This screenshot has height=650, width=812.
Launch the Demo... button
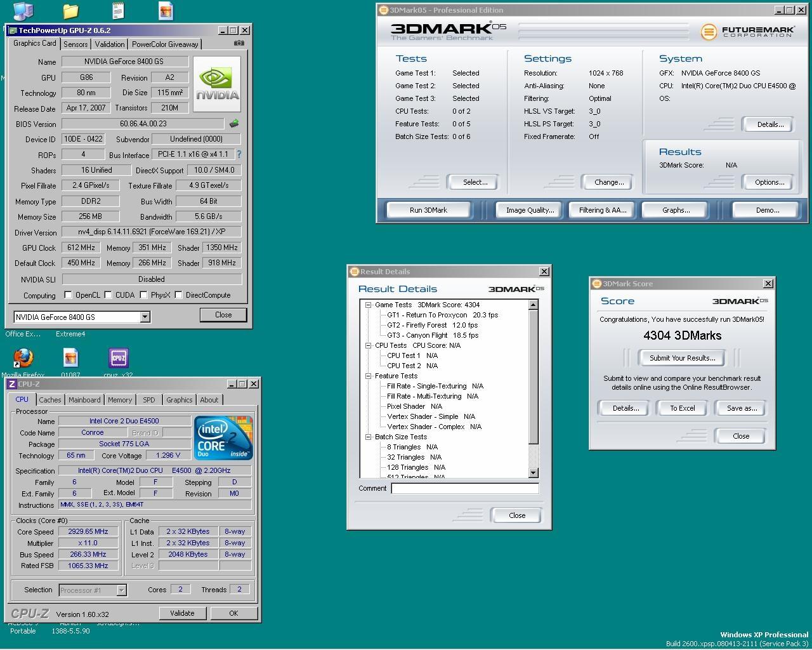(767, 210)
